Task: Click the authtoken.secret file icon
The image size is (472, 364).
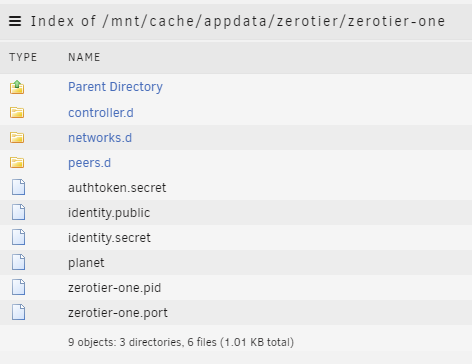Action: 18,187
